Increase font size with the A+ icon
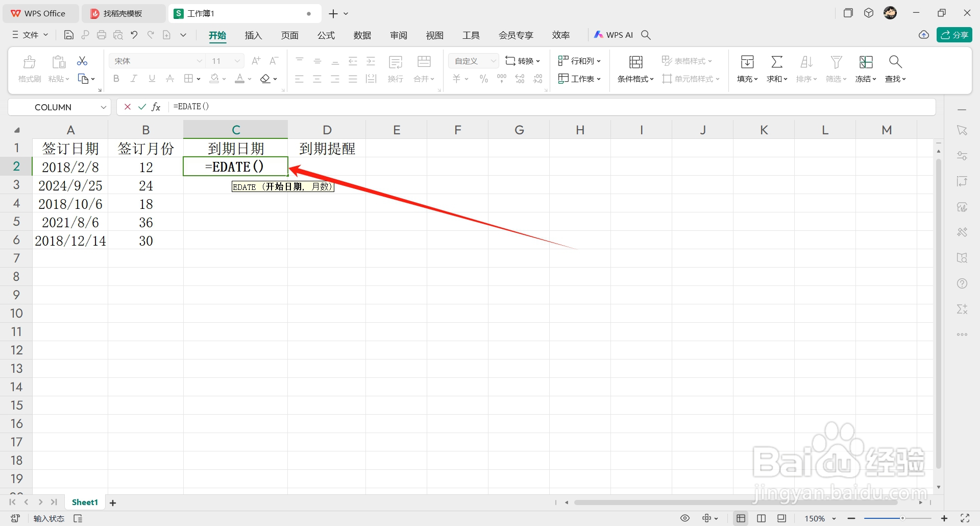Screen dimensions: 980x526 pyautogui.click(x=256, y=61)
